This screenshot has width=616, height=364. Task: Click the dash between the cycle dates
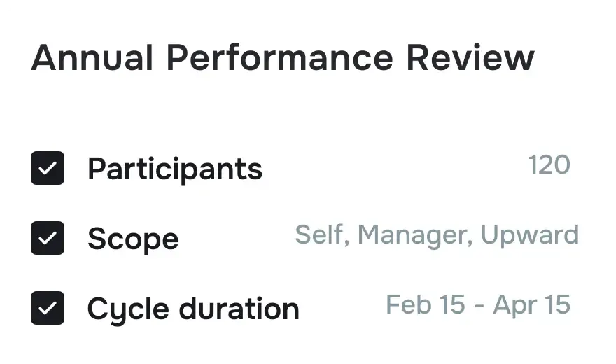click(x=479, y=306)
